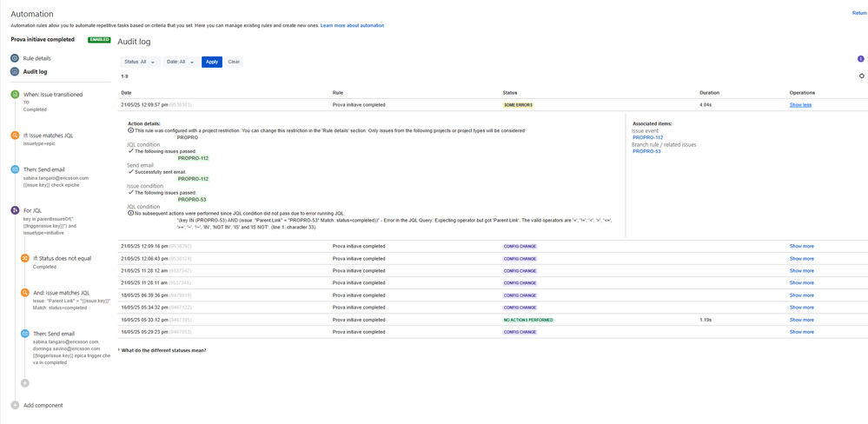Open the last Send email action icon
Viewport: 868px width, 424px height.
pyautogui.click(x=25, y=334)
